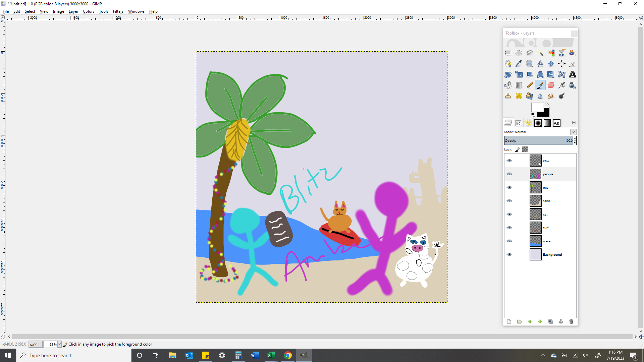The height and width of the screenshot is (362, 644).
Task: Select the Rectangle Select tool
Action: (508, 53)
